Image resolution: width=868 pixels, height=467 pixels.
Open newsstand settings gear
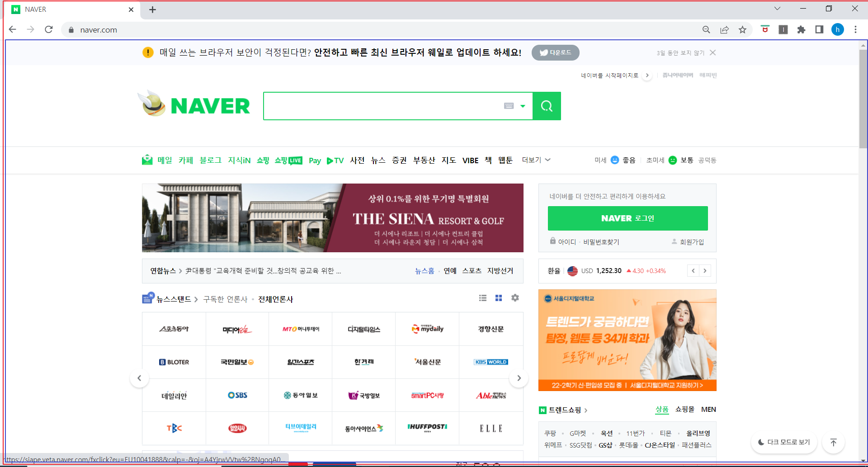pyautogui.click(x=515, y=298)
